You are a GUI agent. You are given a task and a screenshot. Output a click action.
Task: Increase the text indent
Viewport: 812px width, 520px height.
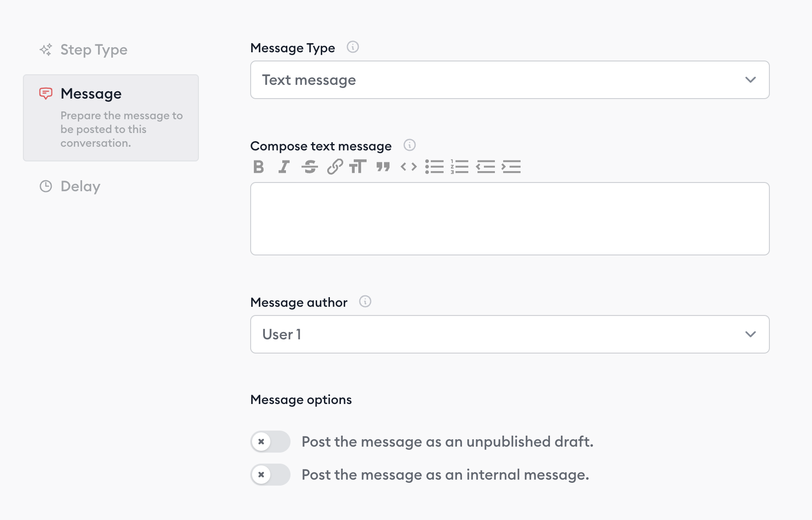[511, 167]
